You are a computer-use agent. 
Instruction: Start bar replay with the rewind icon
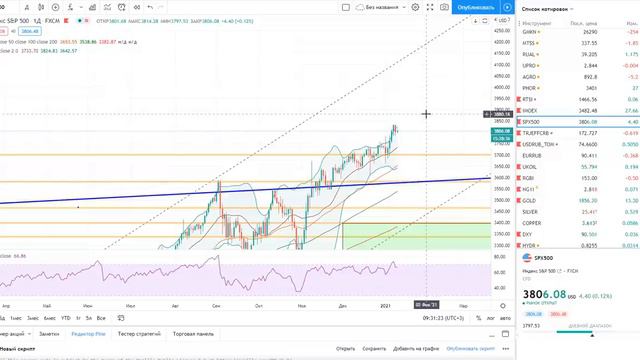coord(137,7)
